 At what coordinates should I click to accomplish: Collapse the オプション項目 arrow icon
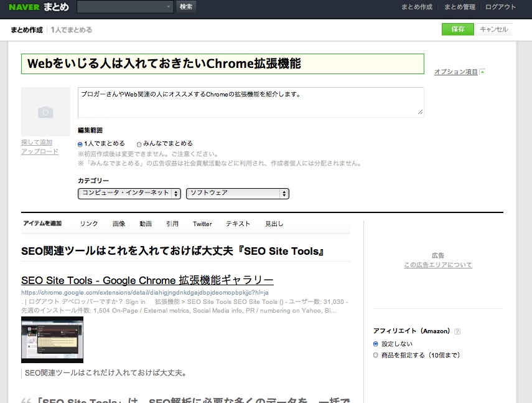click(482, 72)
